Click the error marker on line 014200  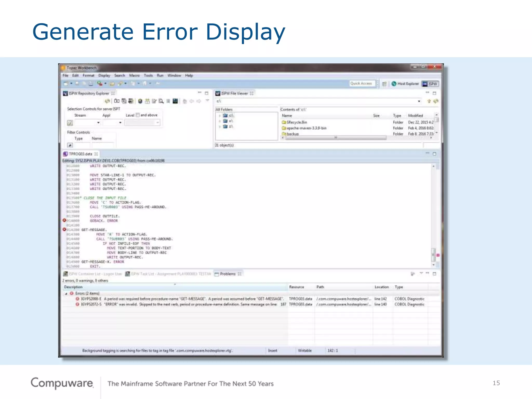(64, 229)
